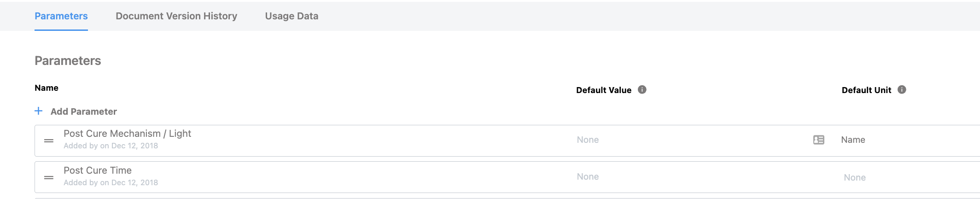Viewport: 980px width, 199px height.
Task: Click the info icon next to Default Unit
Action: click(x=902, y=90)
